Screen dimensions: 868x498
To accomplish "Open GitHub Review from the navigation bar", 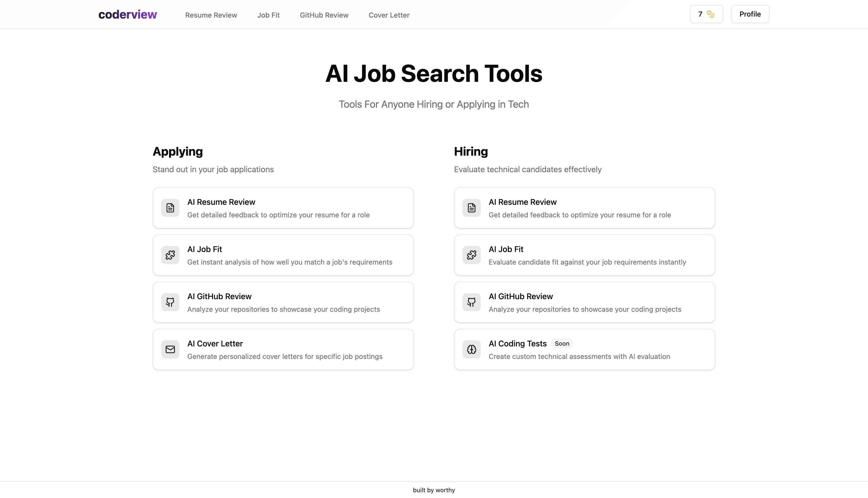I will tap(324, 15).
